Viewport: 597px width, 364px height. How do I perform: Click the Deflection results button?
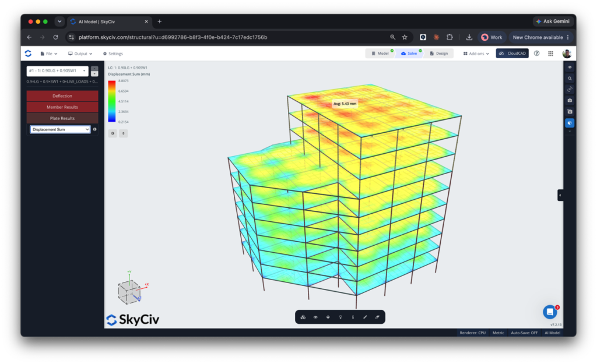coord(62,96)
